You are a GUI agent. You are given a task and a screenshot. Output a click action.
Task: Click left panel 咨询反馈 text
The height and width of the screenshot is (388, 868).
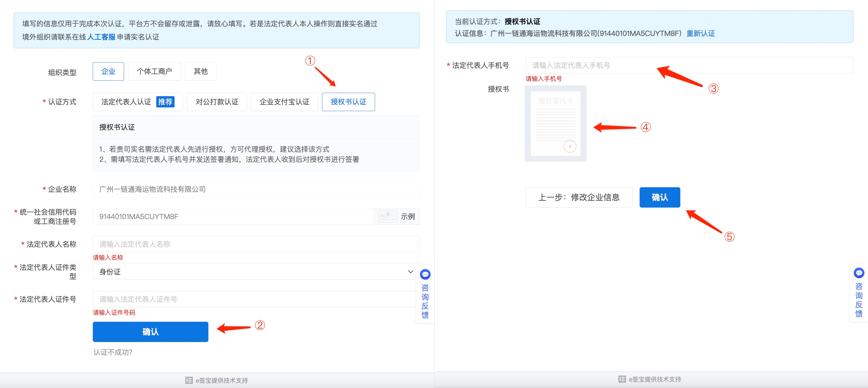click(425, 301)
